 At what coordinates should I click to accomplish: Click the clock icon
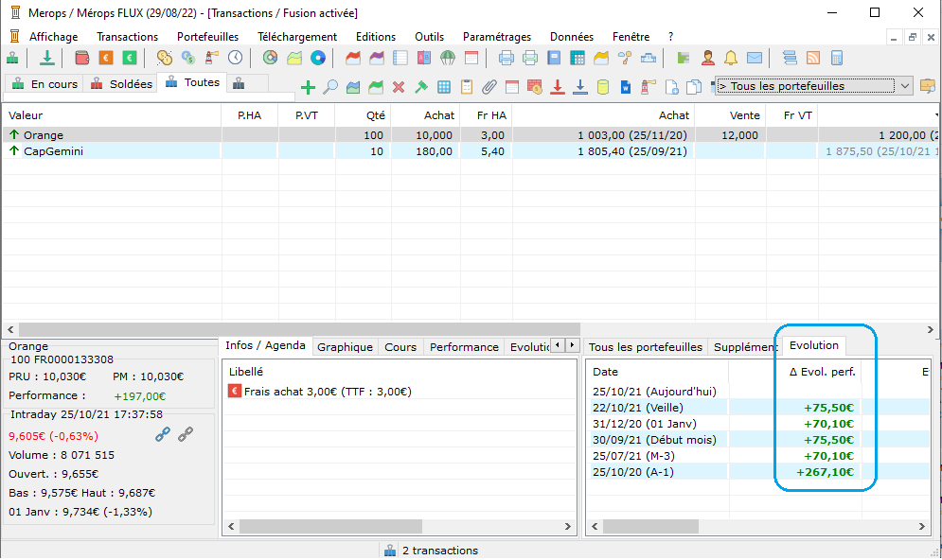click(x=235, y=58)
